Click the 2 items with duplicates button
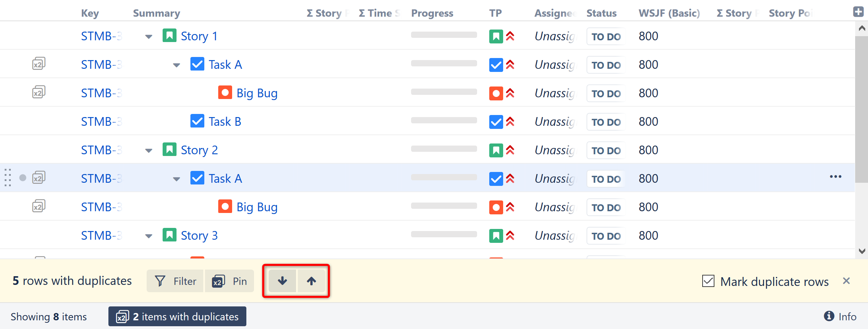 (x=177, y=316)
